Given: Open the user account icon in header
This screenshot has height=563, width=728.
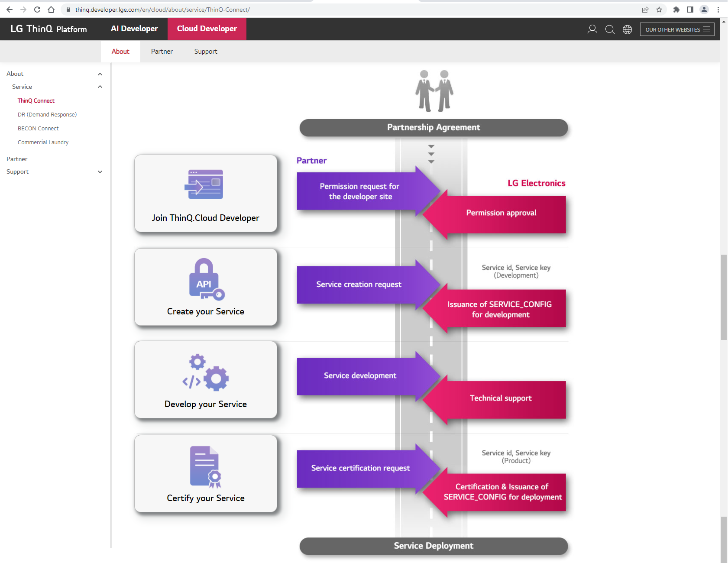Looking at the screenshot, I should tap(592, 29).
